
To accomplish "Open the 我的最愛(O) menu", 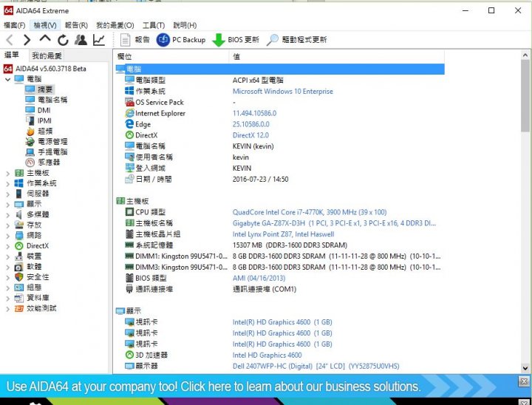I will click(x=115, y=25).
